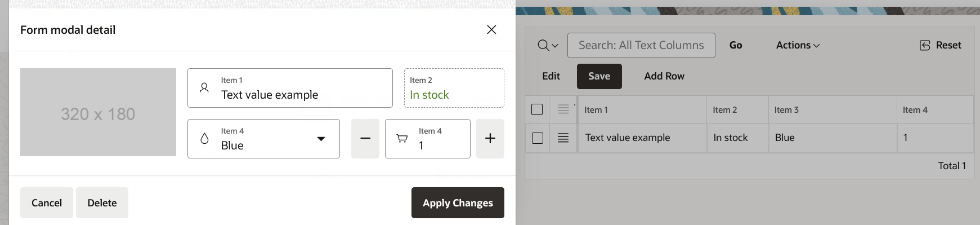Click the plus stepper button for Item 4
Viewport: 980px width, 225px height.
pos(490,139)
